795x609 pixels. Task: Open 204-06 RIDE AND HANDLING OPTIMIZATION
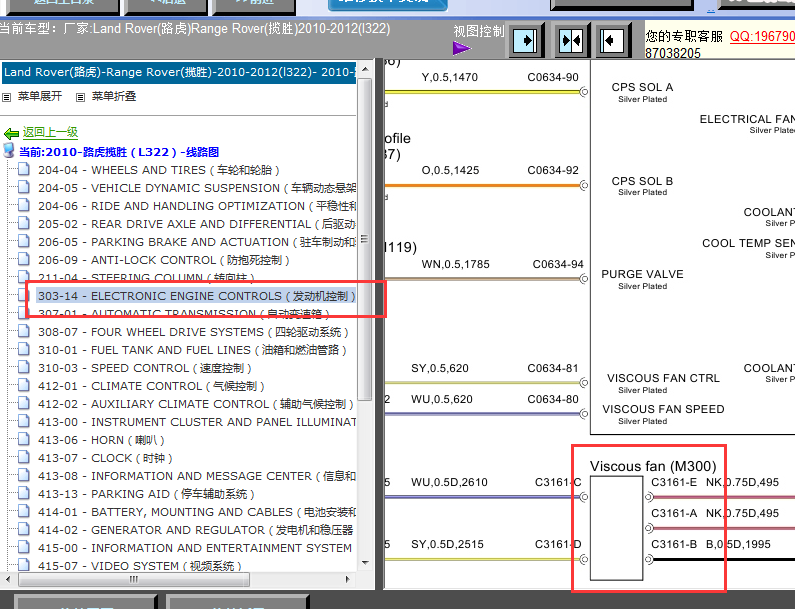tap(197, 206)
